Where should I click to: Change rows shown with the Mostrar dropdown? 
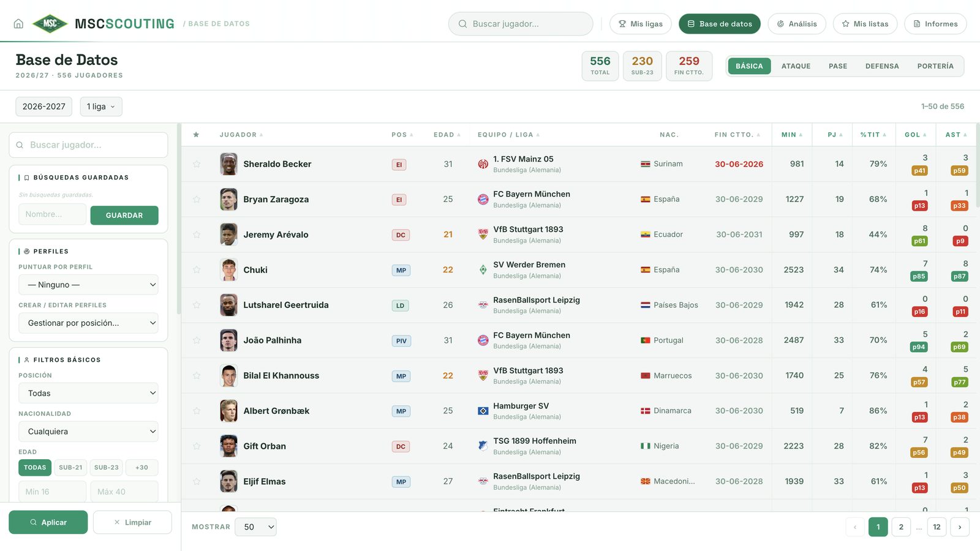click(x=255, y=527)
